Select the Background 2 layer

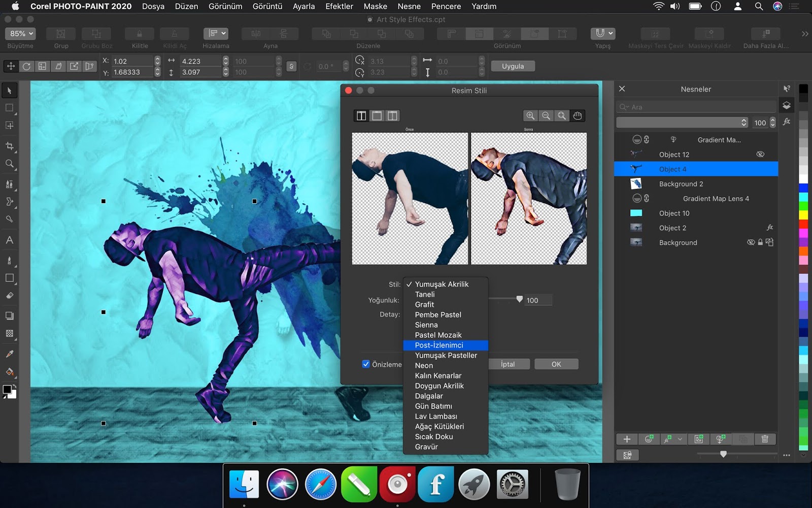696,184
